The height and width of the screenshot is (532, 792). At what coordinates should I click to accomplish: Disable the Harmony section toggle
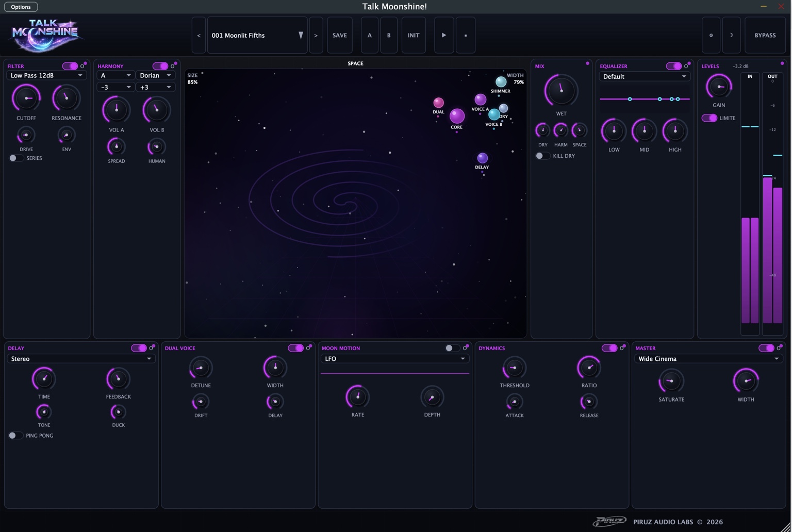(160, 66)
